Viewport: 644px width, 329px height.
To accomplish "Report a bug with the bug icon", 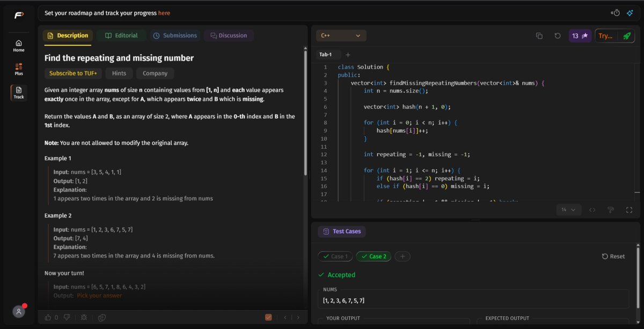I will click(83, 317).
